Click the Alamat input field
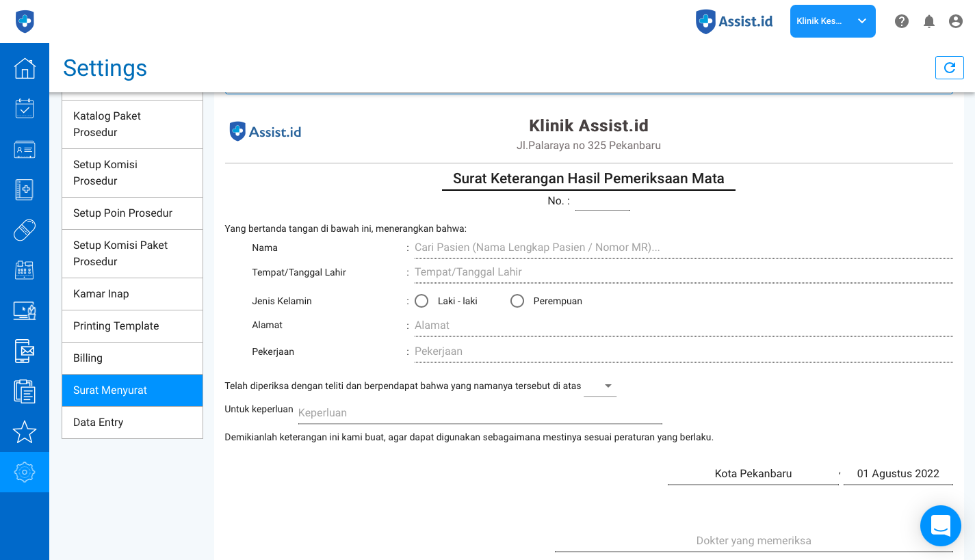 pos(684,325)
